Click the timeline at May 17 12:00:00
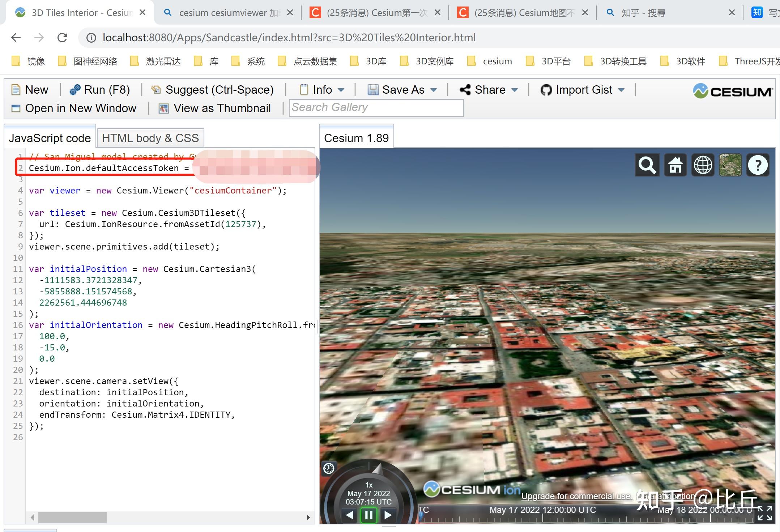 click(542, 517)
